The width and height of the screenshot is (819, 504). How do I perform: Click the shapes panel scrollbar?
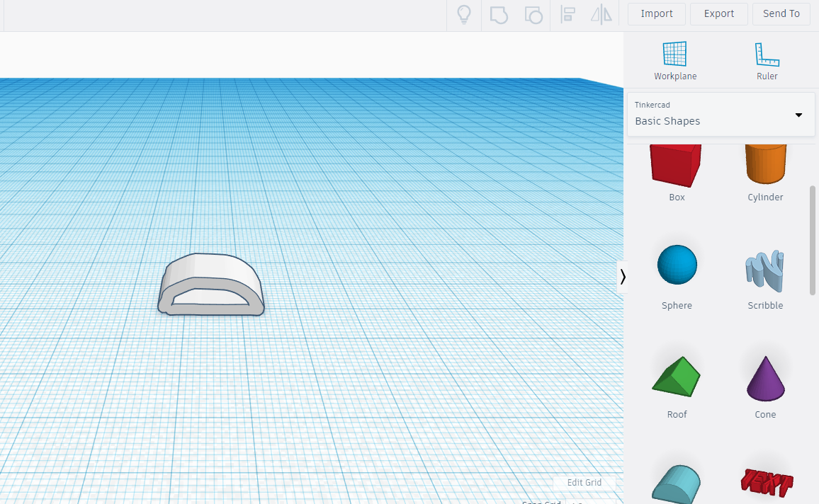pos(812,240)
